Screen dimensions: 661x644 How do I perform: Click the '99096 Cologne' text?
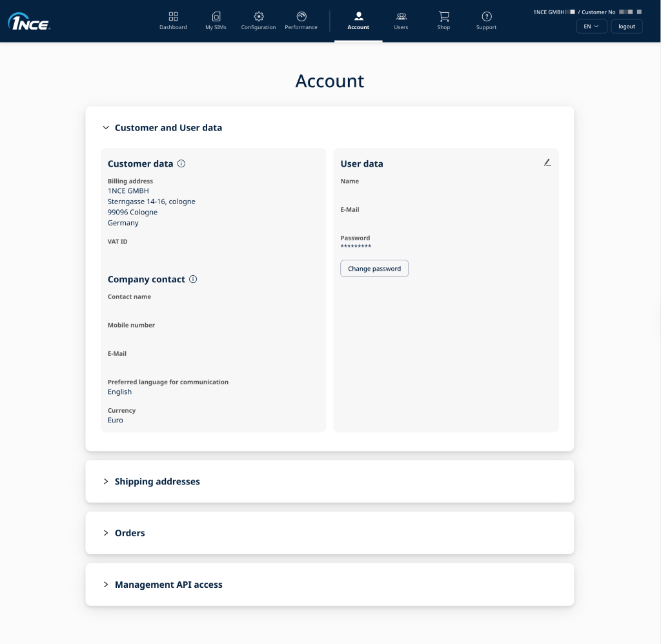[x=132, y=212]
